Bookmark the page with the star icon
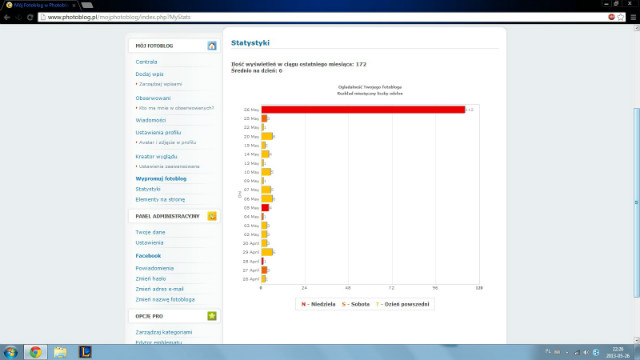Screen dimensions: 640x360 pos(621,17)
